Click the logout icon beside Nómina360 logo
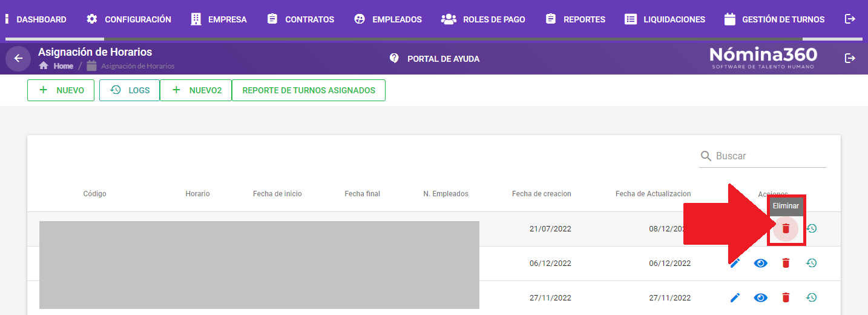868x315 pixels. [850, 58]
